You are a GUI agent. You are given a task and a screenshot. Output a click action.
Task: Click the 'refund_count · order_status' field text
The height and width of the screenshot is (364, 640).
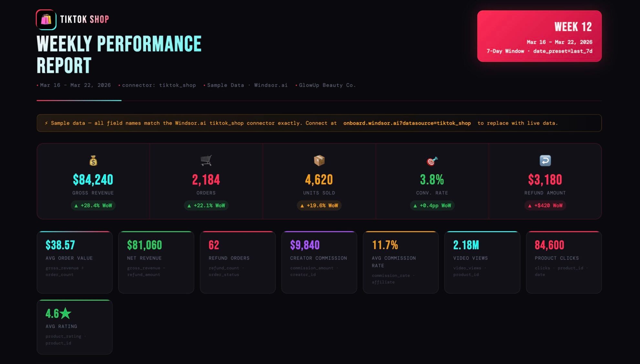tap(226, 271)
